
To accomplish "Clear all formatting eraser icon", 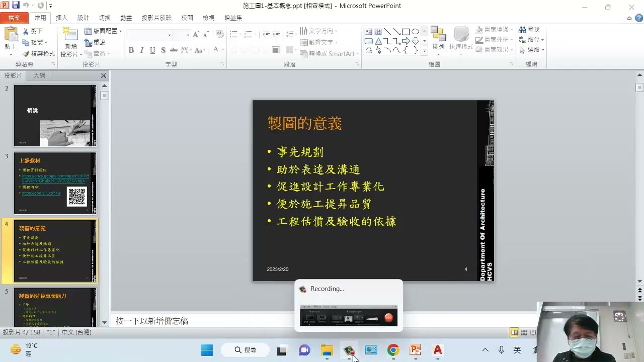I will pyautogui.click(x=220, y=34).
